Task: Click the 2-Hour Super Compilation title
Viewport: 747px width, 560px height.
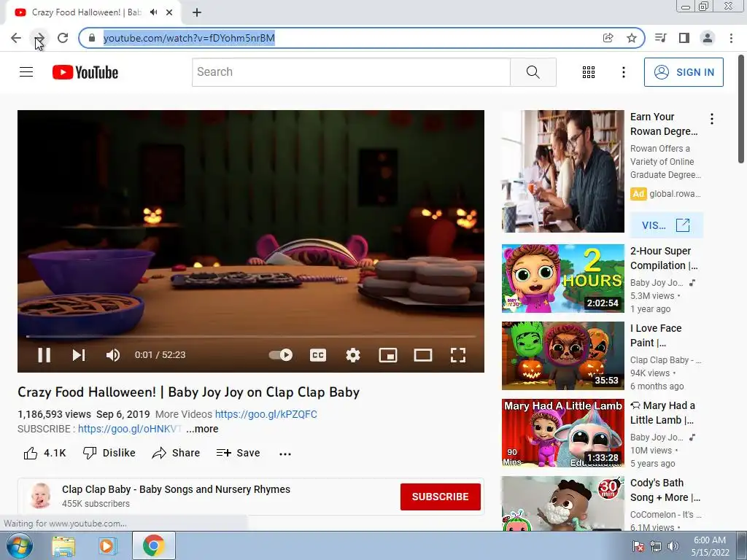Action: [664, 258]
